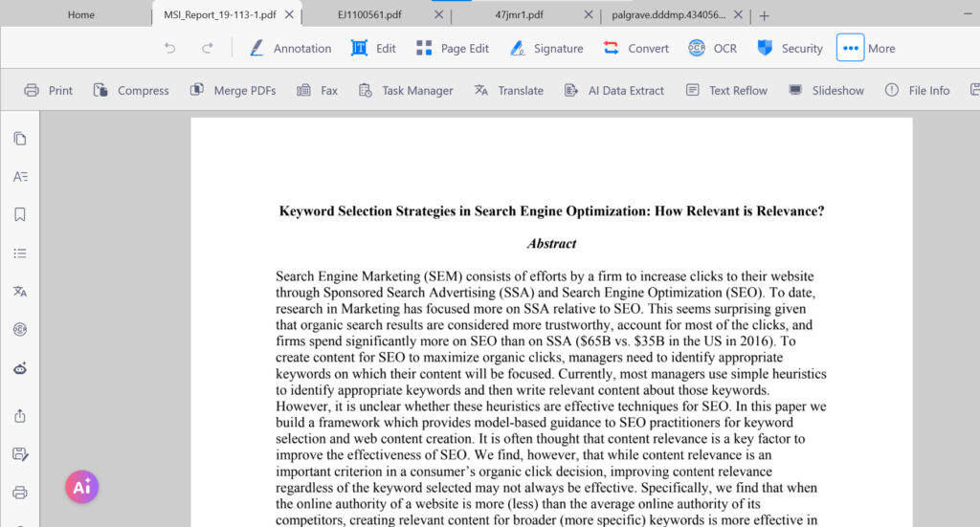Open the OCR tool in the sidebar

point(20,330)
